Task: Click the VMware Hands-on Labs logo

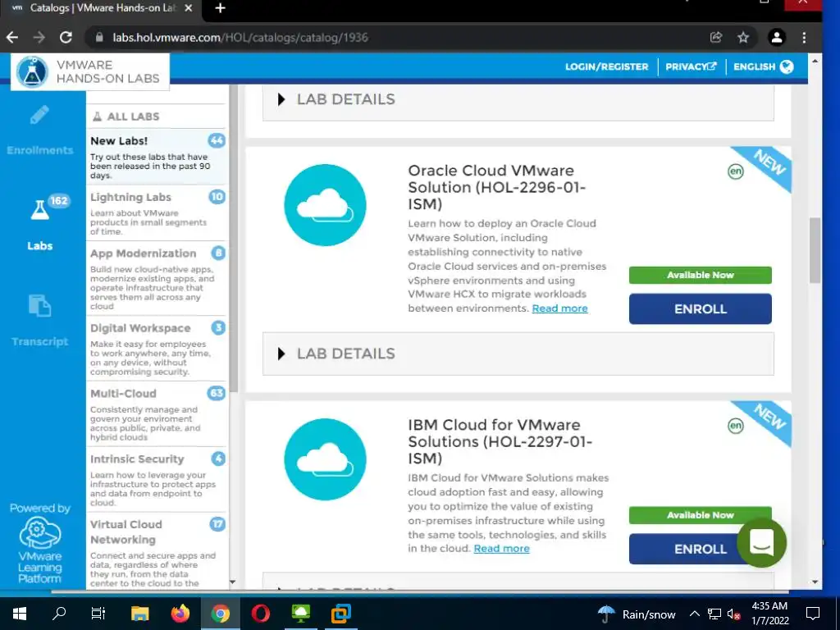Action: pos(90,72)
